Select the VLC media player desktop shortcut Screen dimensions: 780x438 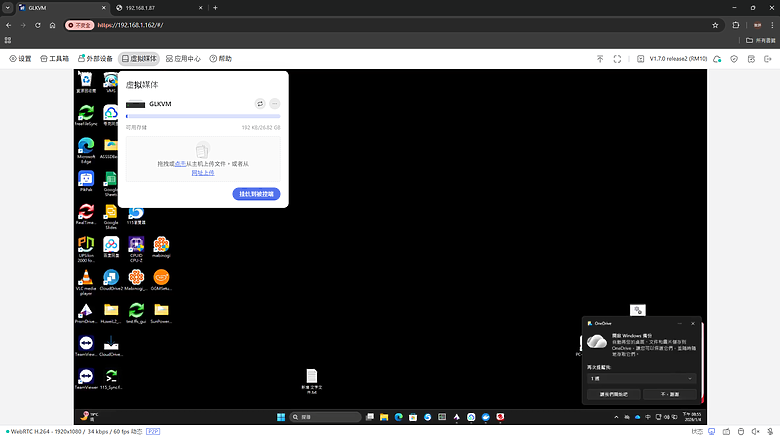[86, 282]
